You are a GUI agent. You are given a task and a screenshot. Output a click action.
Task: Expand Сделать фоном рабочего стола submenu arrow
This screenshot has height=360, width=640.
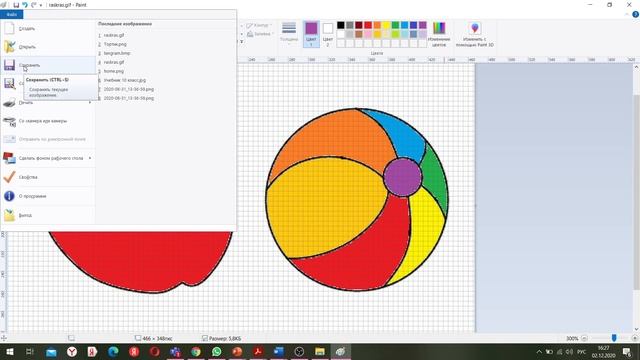[x=90, y=158]
